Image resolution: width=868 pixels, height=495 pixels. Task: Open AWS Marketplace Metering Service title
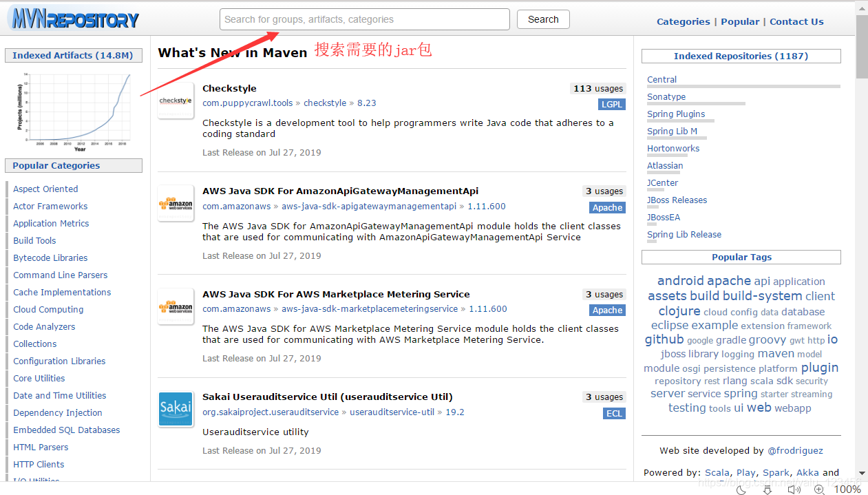tap(336, 294)
